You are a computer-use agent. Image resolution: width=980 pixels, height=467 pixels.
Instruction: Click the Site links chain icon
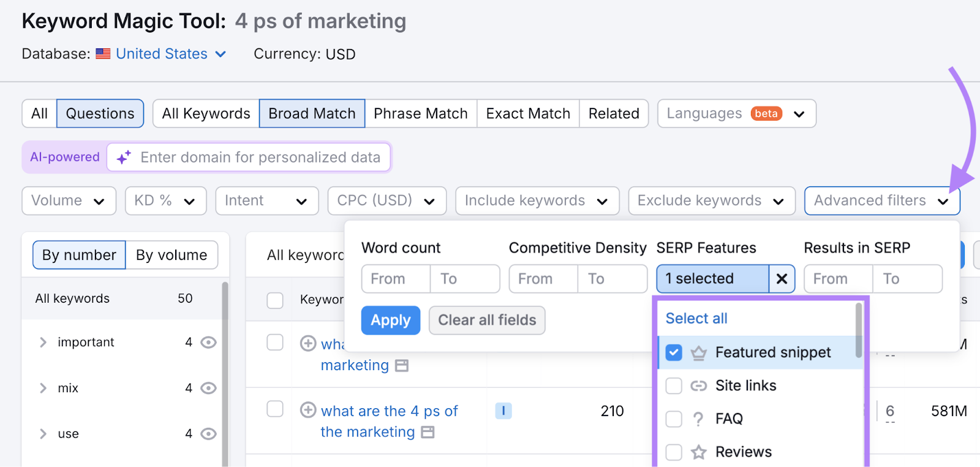click(x=698, y=385)
